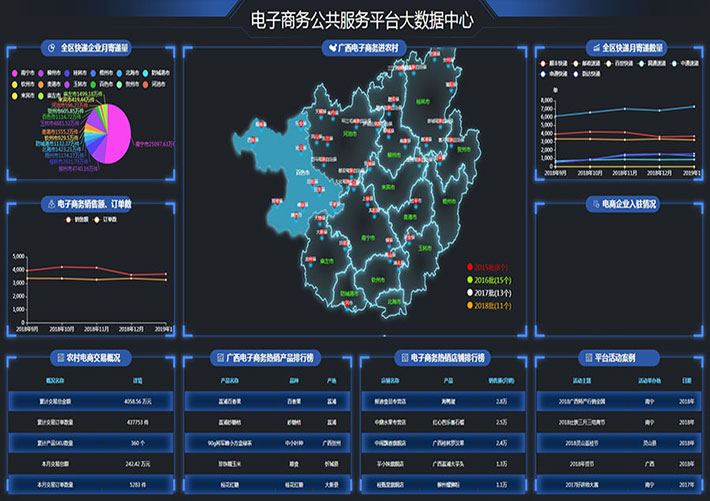Toggle the 韵达快递 line legend
710x501 pixels.
point(586,74)
